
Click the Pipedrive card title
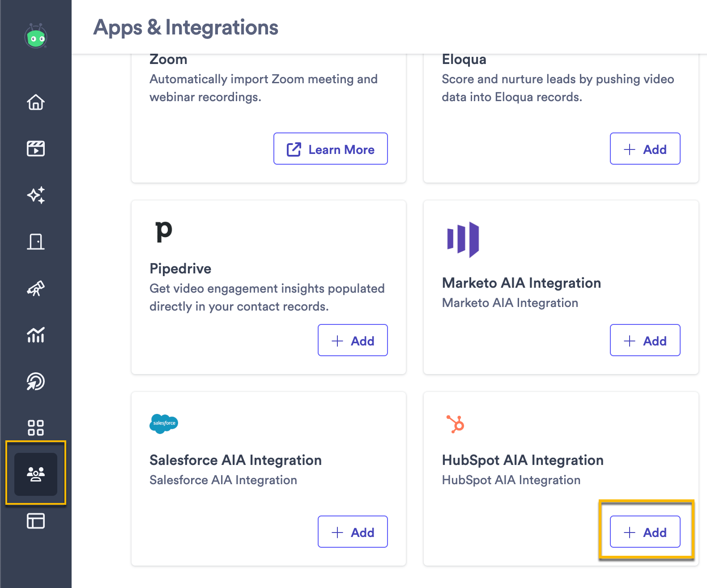pos(180,268)
